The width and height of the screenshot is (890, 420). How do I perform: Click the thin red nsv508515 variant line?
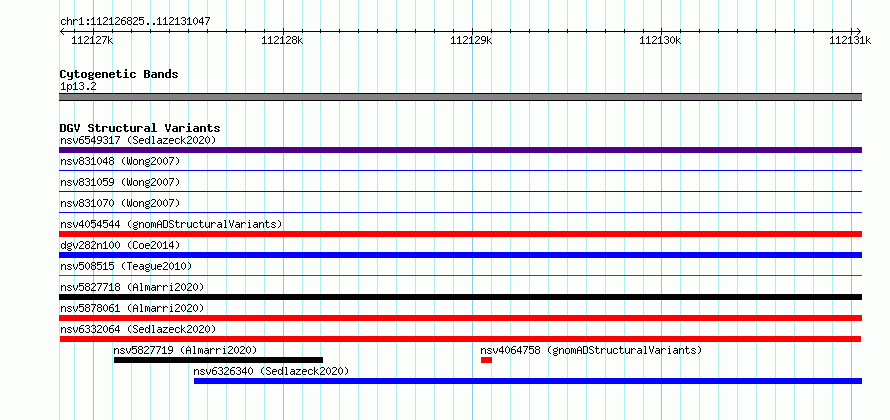tap(460, 275)
